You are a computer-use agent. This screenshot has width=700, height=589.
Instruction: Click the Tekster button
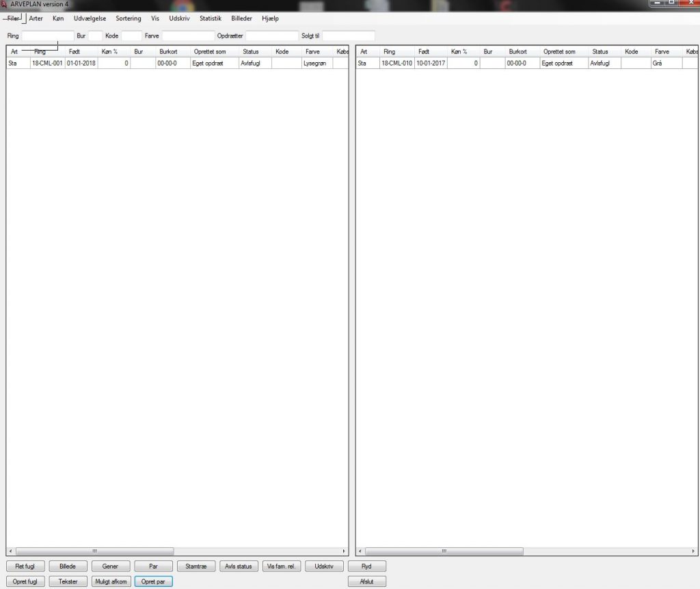(68, 581)
